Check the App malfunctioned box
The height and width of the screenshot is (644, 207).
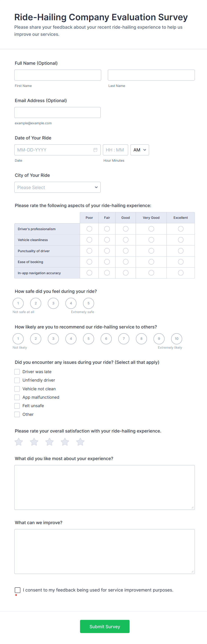pos(17,397)
